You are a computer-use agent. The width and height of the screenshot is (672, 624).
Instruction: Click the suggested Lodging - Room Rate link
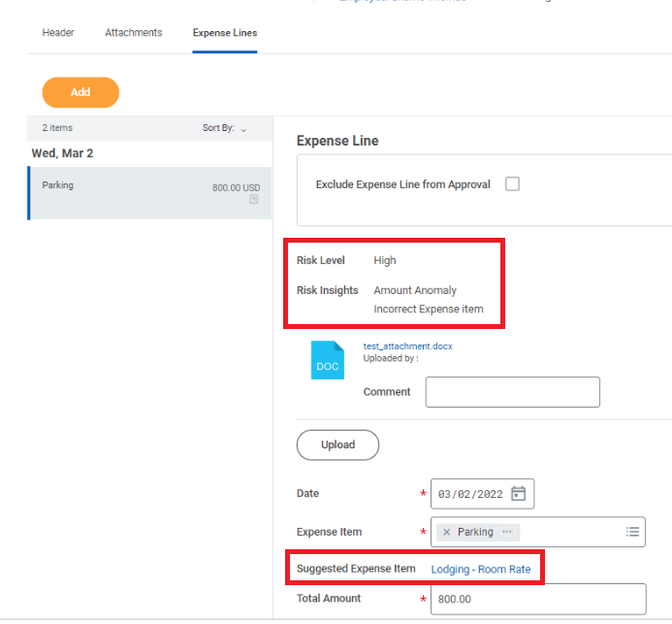click(x=480, y=569)
